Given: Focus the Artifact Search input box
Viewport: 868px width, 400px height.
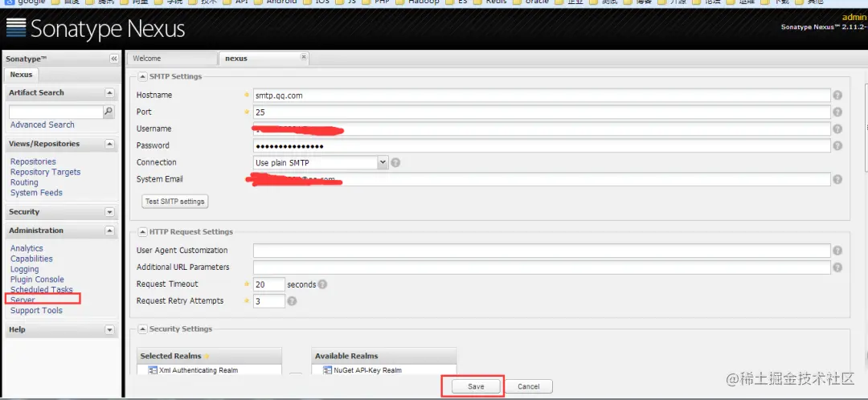Looking at the screenshot, I should pos(56,112).
